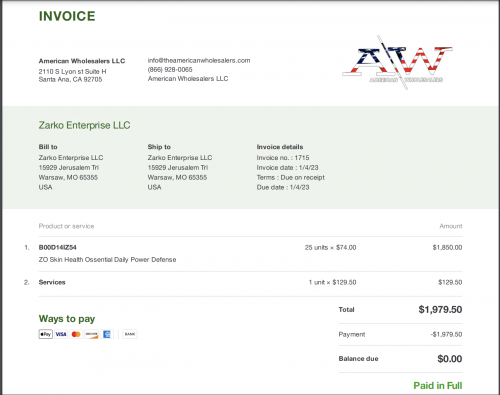Click the Amount column header

(x=451, y=226)
